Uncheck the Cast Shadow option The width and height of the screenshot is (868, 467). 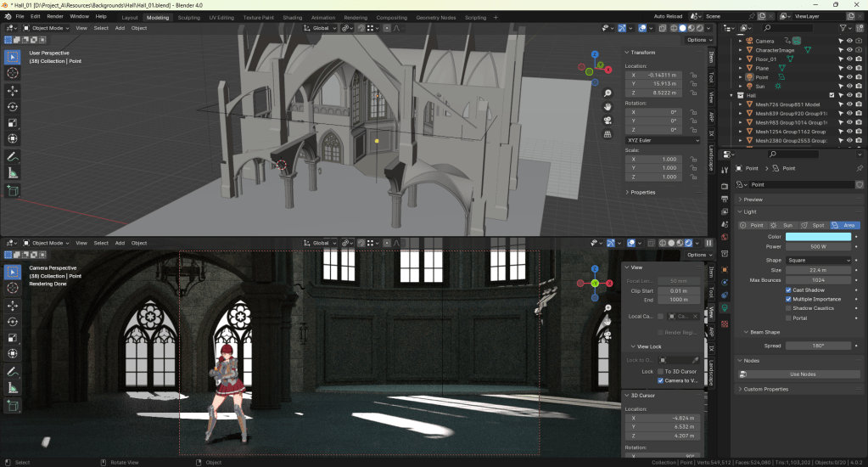(x=789, y=290)
